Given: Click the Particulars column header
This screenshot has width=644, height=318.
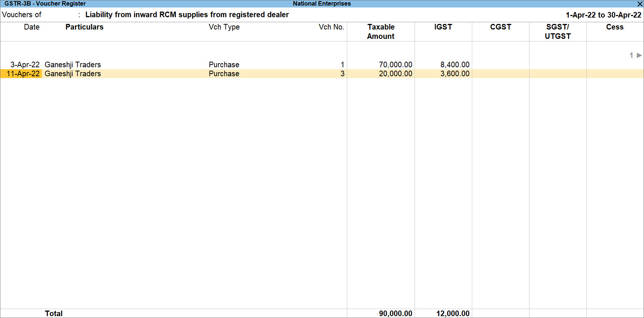Looking at the screenshot, I should tap(84, 27).
